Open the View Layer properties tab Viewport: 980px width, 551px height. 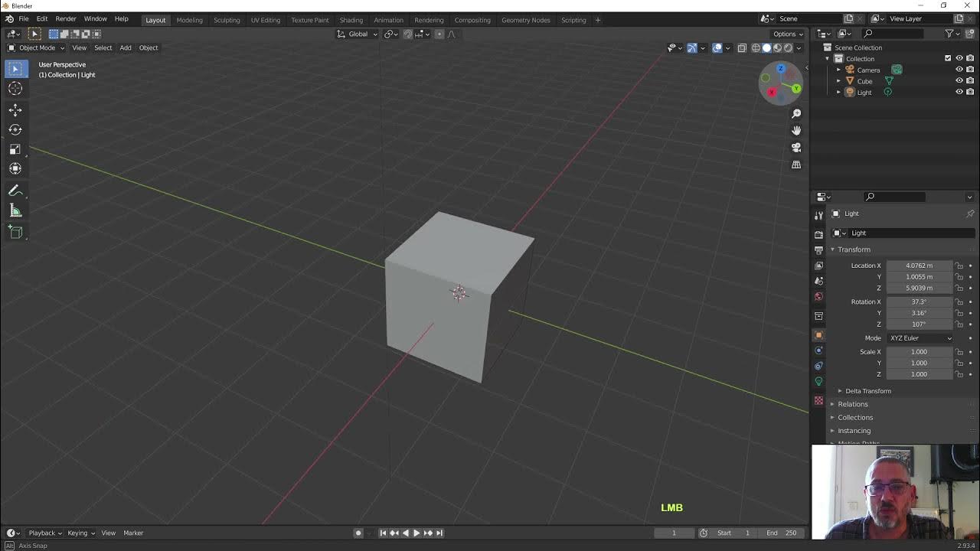coord(818,266)
